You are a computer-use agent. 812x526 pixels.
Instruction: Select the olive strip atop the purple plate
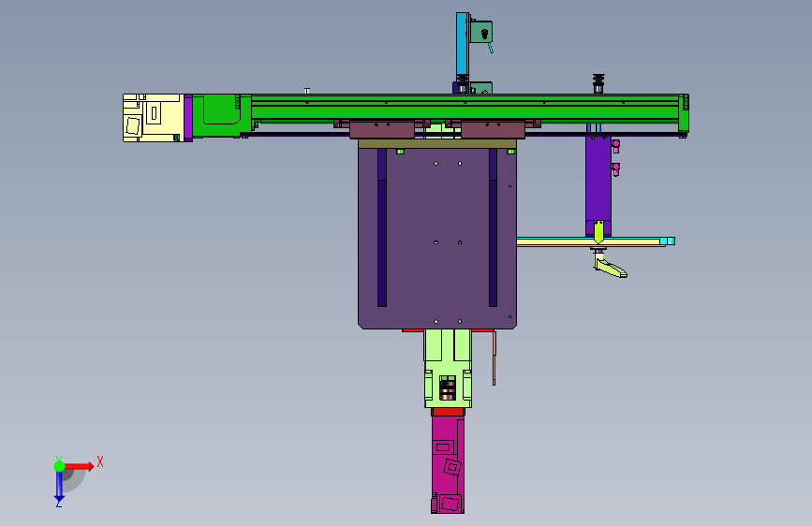coord(437,143)
